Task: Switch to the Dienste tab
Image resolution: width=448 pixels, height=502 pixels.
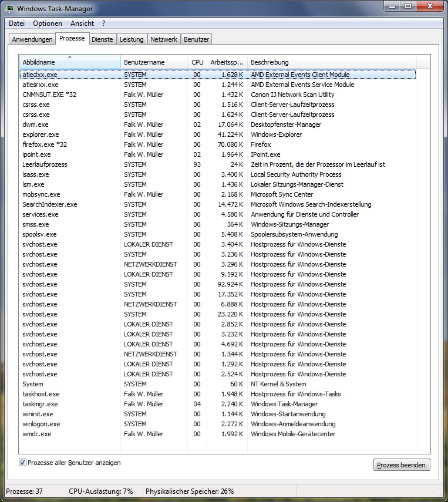Action: pyautogui.click(x=102, y=39)
